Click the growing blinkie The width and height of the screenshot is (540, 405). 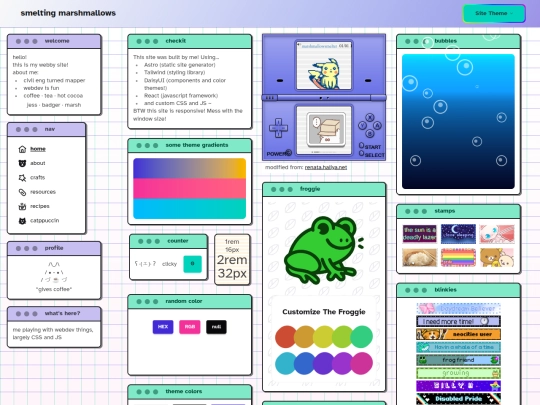pyautogui.click(x=458, y=373)
